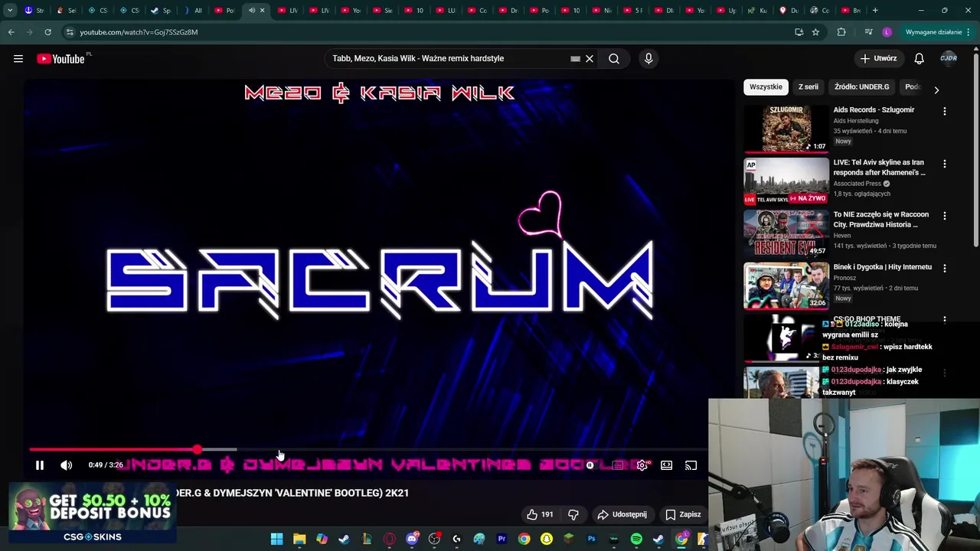The image size is (980, 551).
Task: Open player settings gear
Action: coord(642,465)
